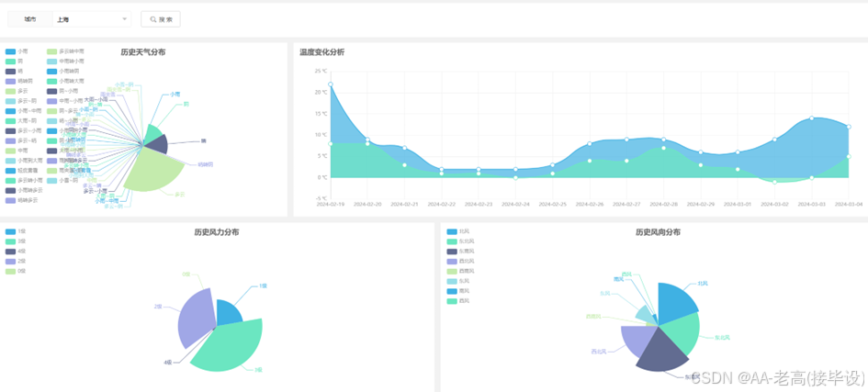Click the low-temperature point for 2024-02-28
The height and width of the screenshot is (392, 868).
click(x=664, y=148)
